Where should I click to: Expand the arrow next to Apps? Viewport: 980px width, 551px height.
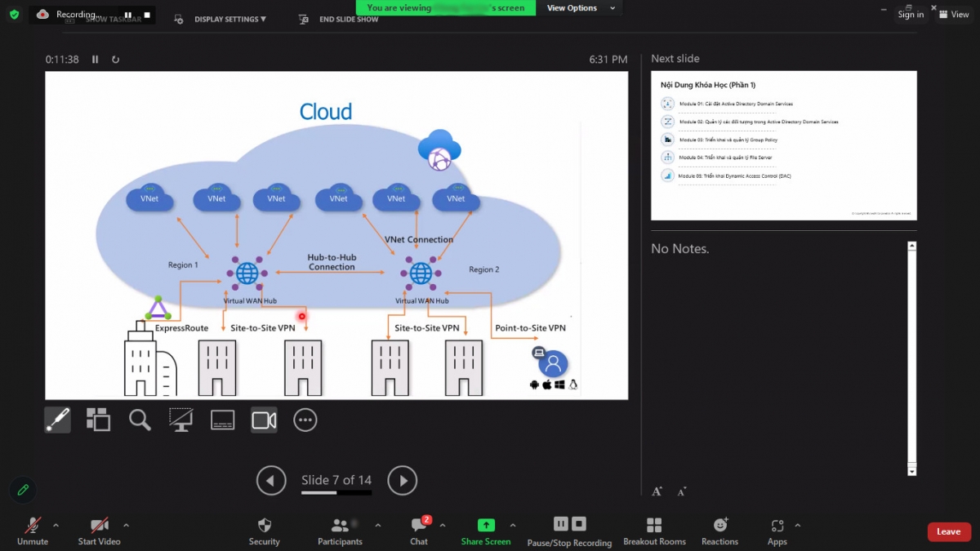[798, 525]
